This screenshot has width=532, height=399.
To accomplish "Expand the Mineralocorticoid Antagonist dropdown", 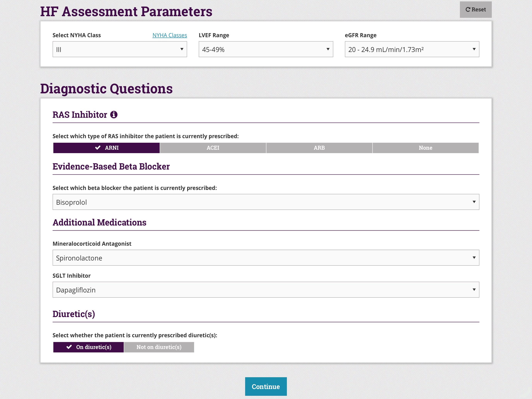I will tap(266, 258).
